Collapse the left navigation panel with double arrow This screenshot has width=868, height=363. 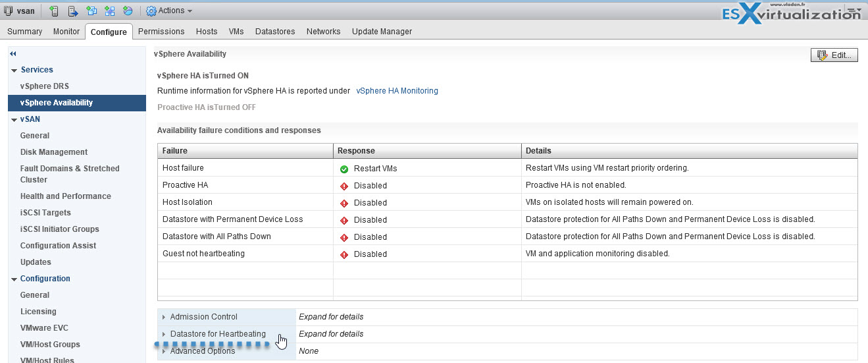(x=13, y=54)
